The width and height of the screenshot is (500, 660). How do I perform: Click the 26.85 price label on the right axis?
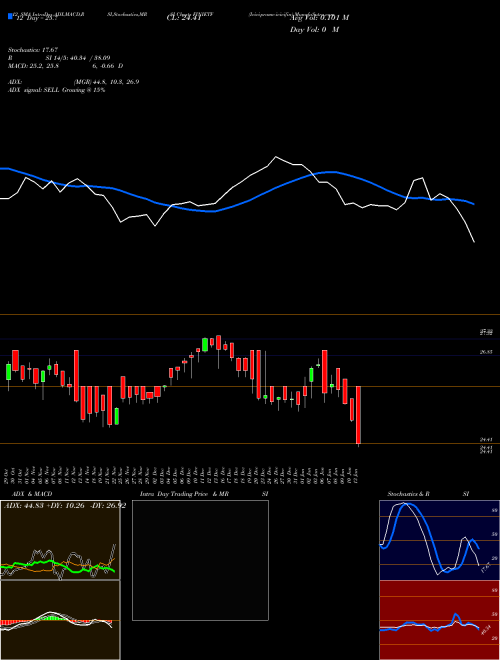[x=486, y=352]
